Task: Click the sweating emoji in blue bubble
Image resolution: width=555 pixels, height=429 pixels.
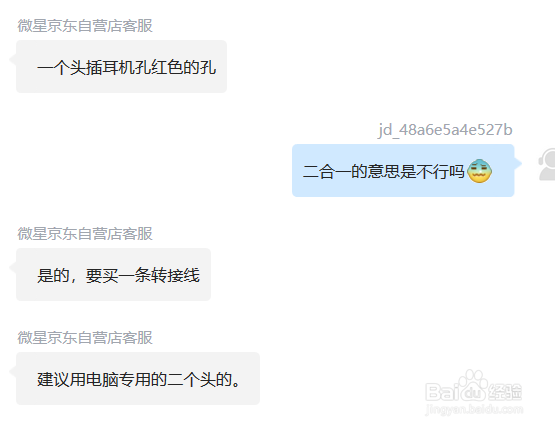Action: [x=479, y=171]
